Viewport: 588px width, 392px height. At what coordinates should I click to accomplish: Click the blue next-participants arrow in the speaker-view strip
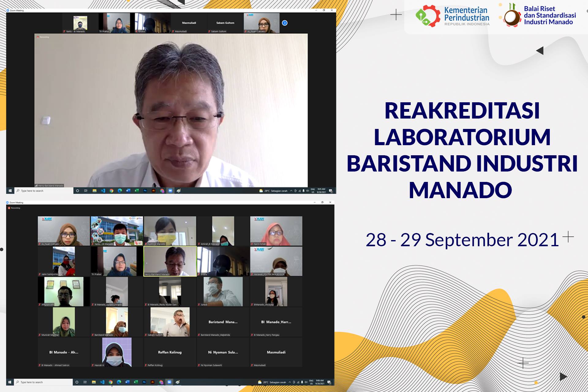pyautogui.click(x=285, y=23)
